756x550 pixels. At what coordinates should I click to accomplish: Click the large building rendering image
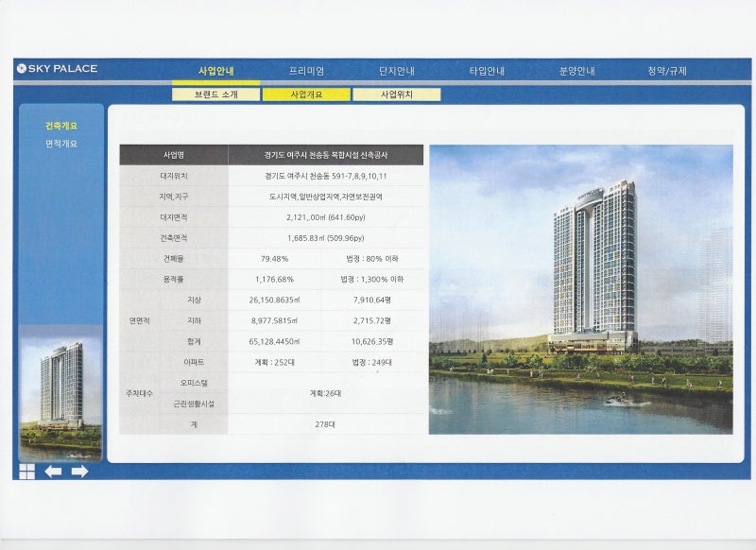pyautogui.click(x=581, y=289)
